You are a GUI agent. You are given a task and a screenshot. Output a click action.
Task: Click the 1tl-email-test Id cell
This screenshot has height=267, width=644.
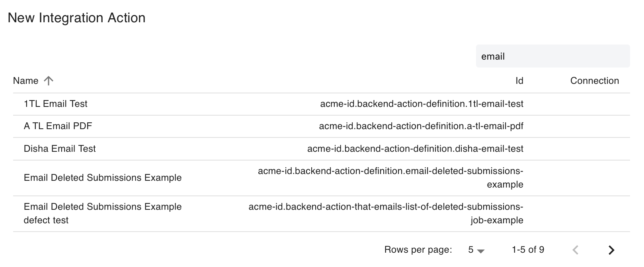[x=422, y=104]
